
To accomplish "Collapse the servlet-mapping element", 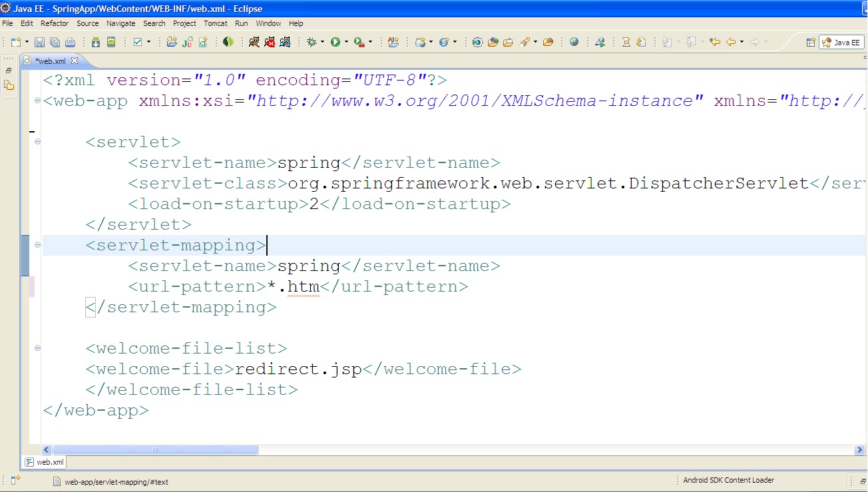I will pyautogui.click(x=37, y=245).
